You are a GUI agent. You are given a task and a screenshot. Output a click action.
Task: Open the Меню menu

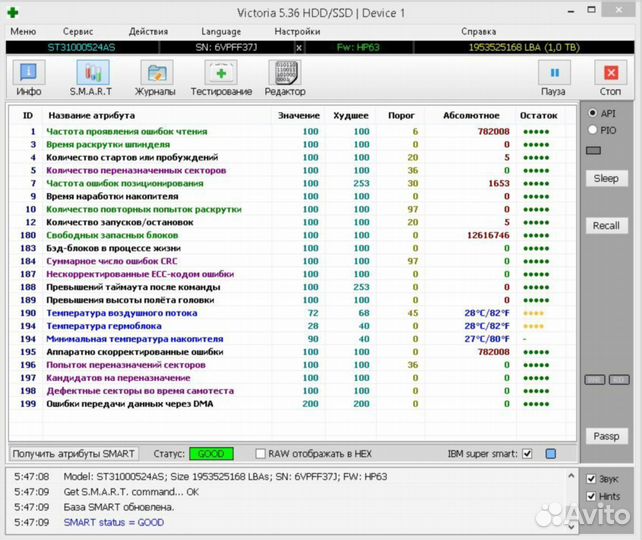click(x=23, y=32)
